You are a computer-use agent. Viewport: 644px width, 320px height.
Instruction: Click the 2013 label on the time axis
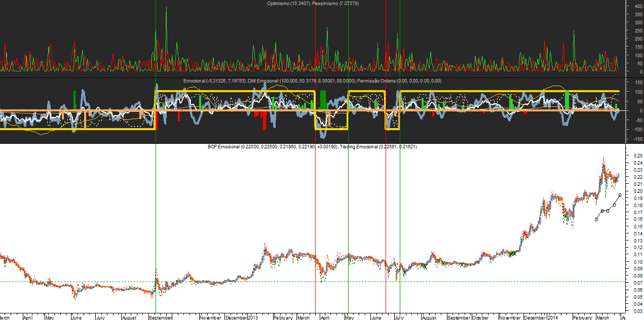252,317
